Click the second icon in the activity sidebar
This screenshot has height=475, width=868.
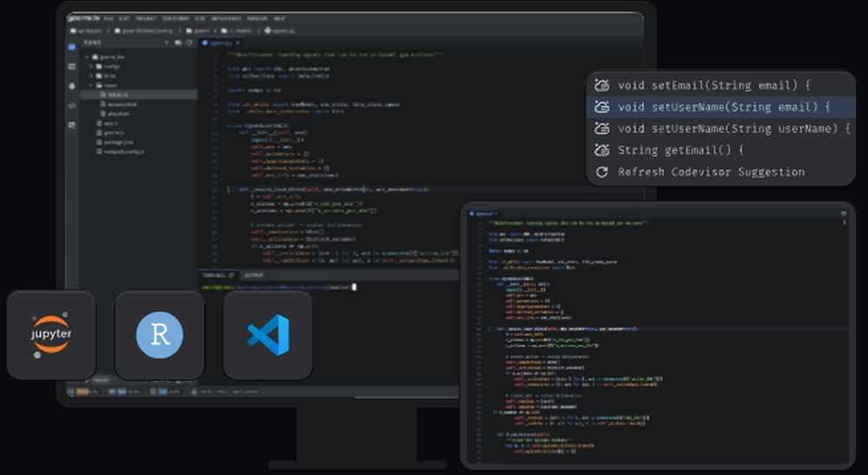[x=72, y=67]
